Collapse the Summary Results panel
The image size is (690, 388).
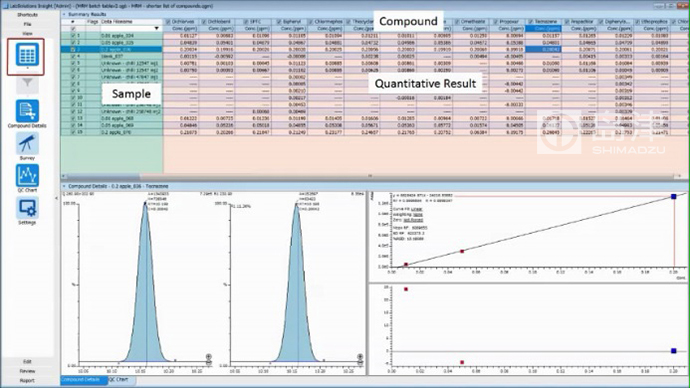(x=64, y=15)
